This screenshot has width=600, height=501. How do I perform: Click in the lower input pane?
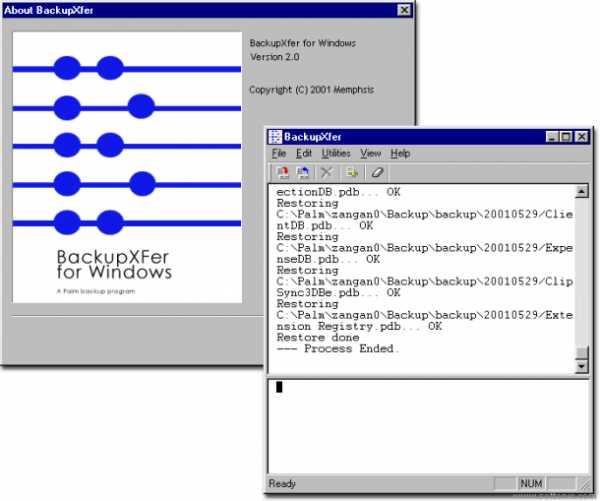tap(428, 427)
